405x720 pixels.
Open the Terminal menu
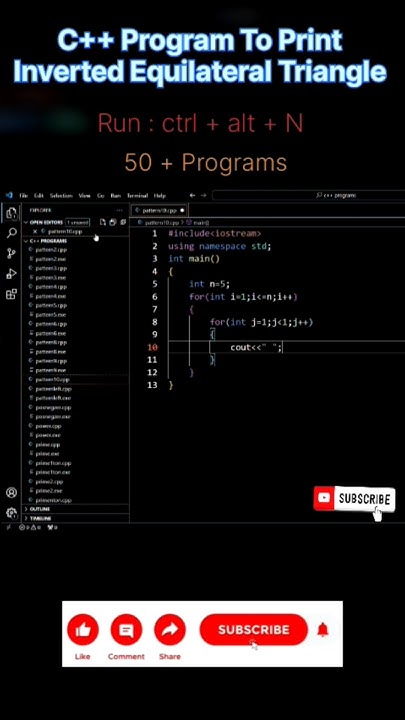tap(137, 195)
